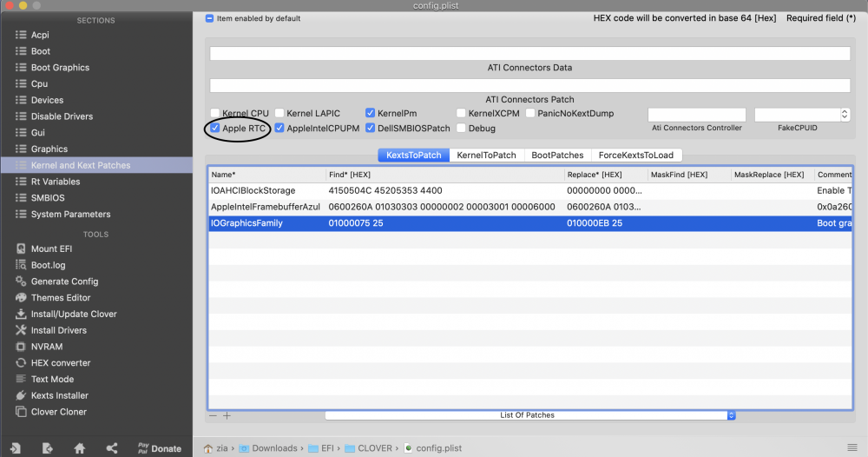The height and width of the screenshot is (457, 868).
Task: Click the home icon in bottom toolbar
Action: tap(79, 448)
